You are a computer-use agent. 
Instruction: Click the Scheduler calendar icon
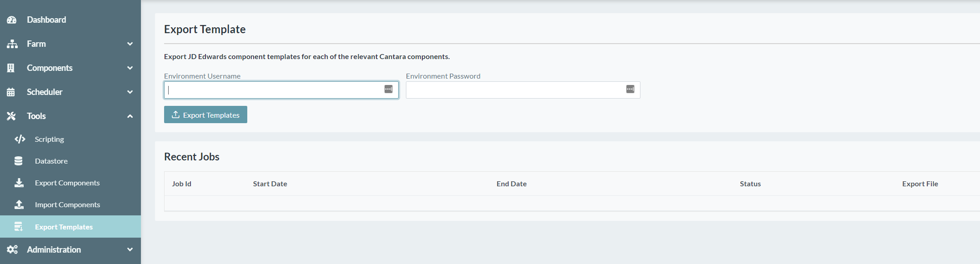click(11, 92)
